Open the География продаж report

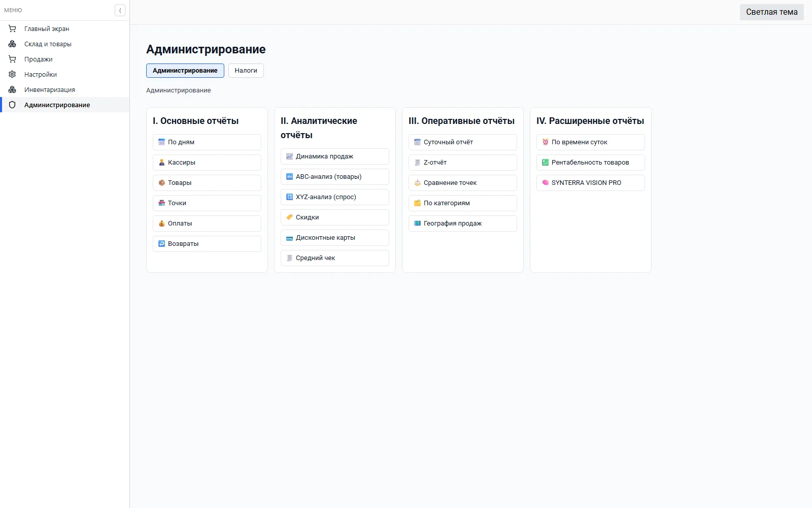click(463, 224)
